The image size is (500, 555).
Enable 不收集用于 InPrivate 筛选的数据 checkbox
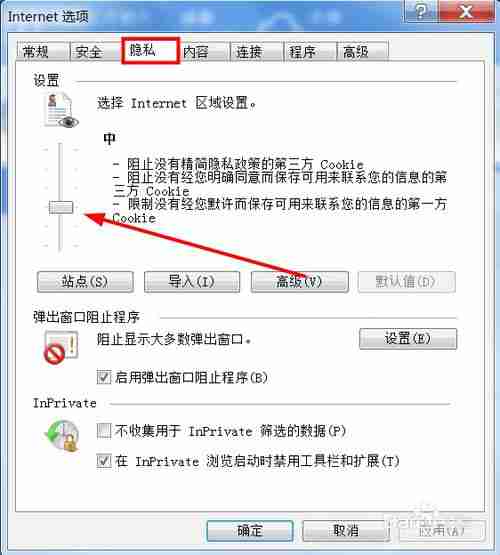point(104,431)
